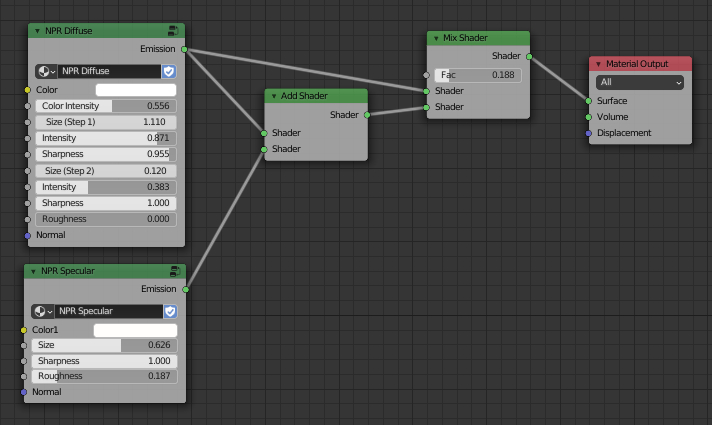Open the All target dropdown in Material Output

pyautogui.click(x=640, y=83)
